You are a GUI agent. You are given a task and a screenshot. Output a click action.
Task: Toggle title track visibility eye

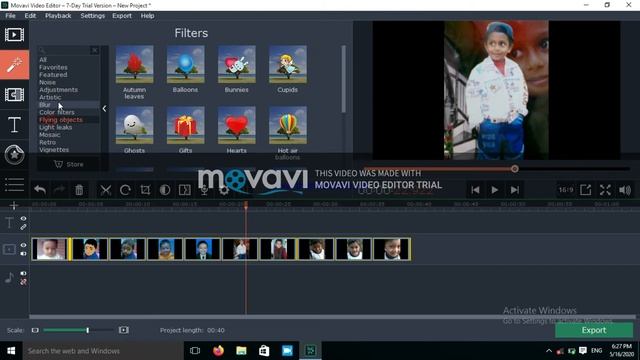click(x=23, y=219)
